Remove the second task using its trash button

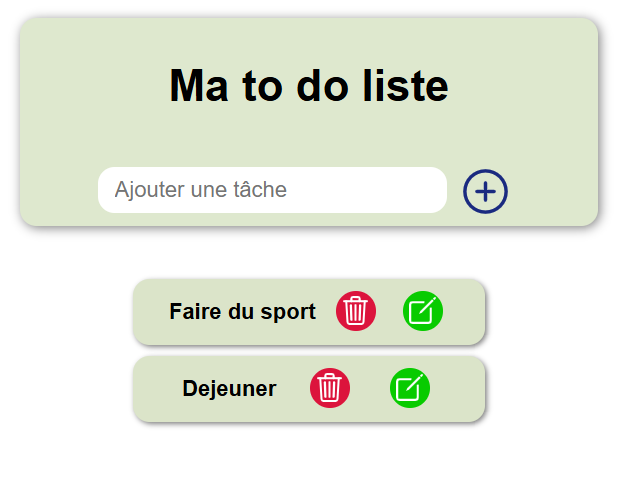point(331,388)
